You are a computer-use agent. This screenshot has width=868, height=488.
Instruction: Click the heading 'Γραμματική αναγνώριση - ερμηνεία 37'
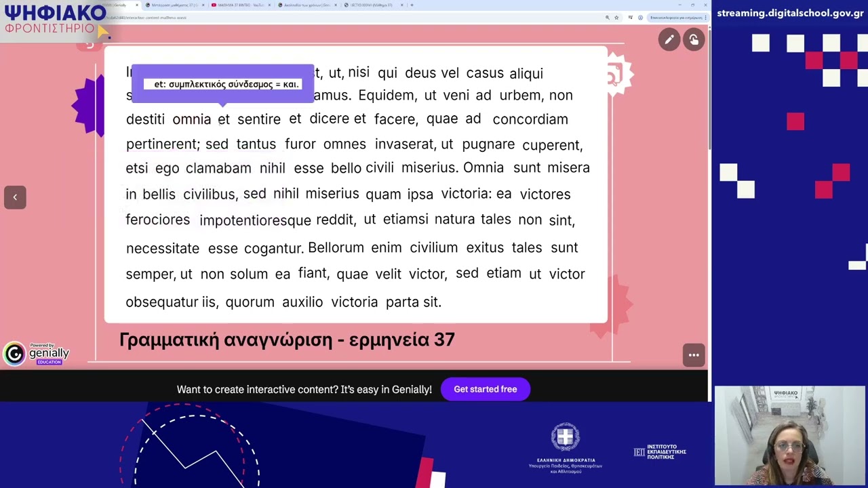pos(287,340)
